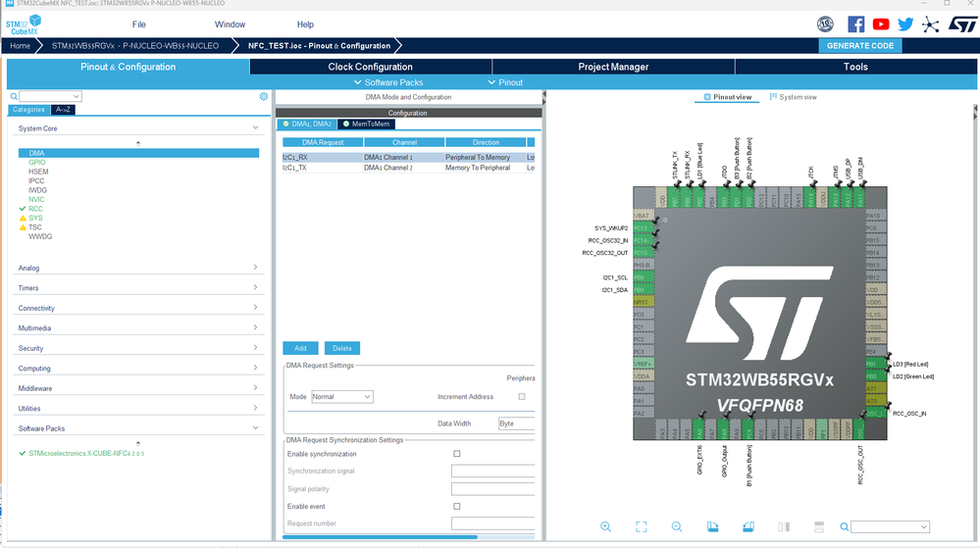Screen dimensions: 980x548
Task: Expand the Multimedia category
Action: coord(138,327)
